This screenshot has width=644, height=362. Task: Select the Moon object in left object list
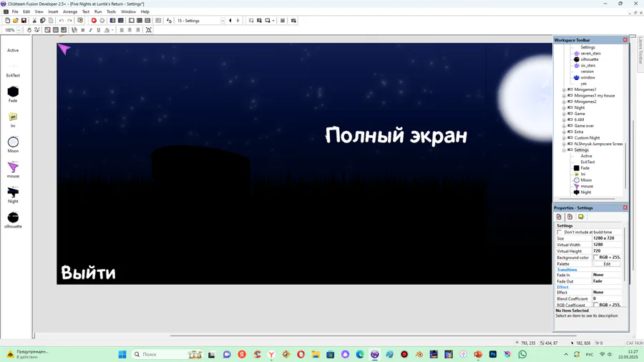[x=13, y=145]
